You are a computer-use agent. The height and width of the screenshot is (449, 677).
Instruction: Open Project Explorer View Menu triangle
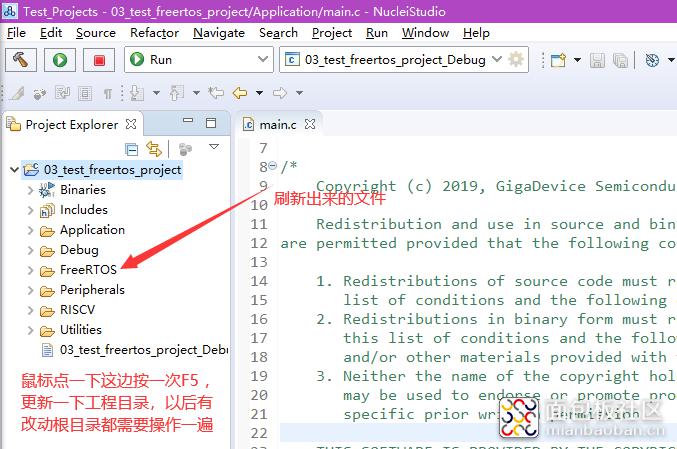click(214, 147)
